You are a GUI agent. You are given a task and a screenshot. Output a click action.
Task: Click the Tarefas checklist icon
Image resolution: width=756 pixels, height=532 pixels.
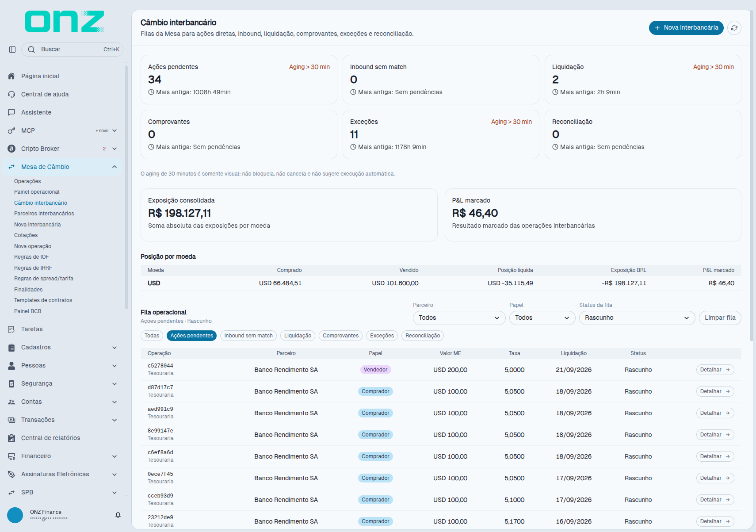tap(11, 329)
